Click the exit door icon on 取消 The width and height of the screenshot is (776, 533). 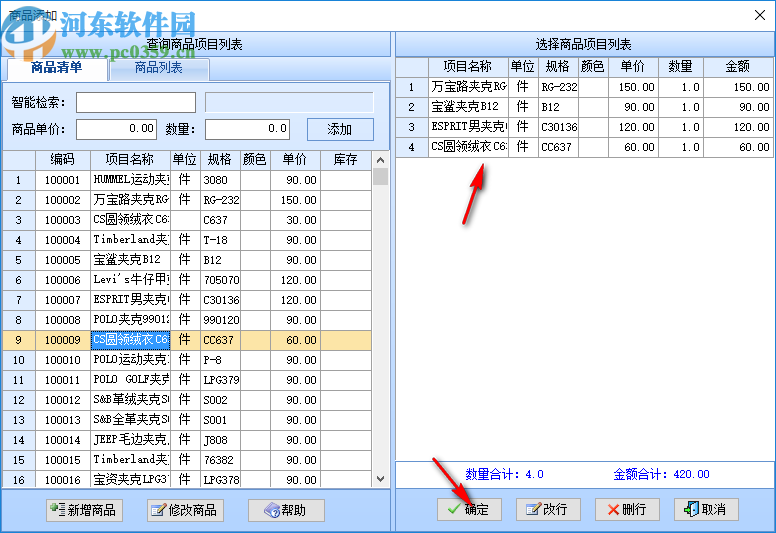click(x=691, y=509)
